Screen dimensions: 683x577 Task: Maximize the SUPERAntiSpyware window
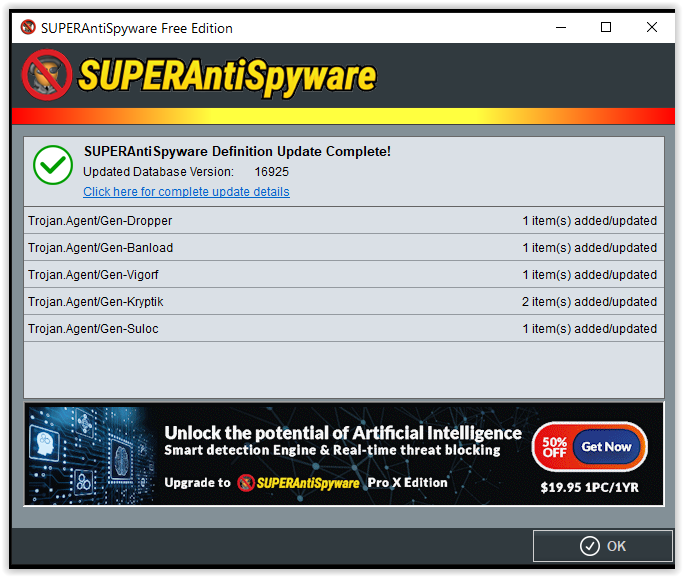(x=606, y=27)
